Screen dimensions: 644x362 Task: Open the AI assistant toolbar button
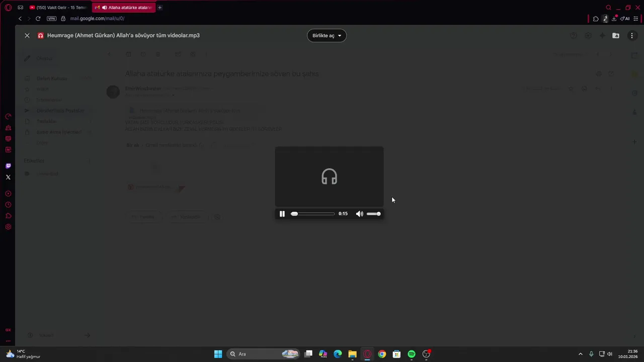tap(625, 19)
